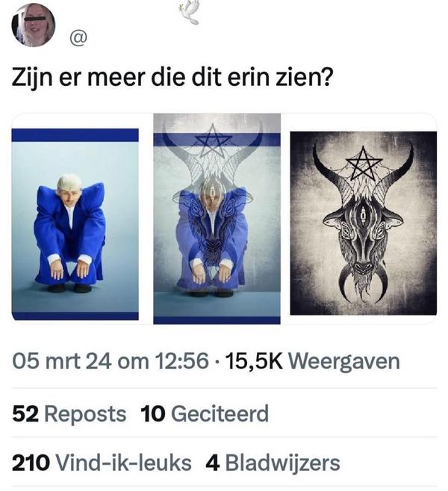Open the poster's profile avatar
448x491 pixels.
[34, 25]
